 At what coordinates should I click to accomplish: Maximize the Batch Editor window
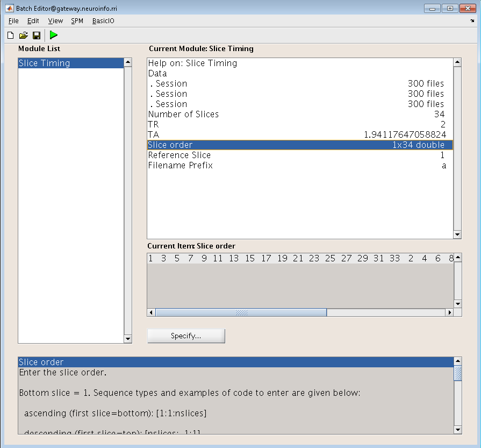(x=450, y=8)
